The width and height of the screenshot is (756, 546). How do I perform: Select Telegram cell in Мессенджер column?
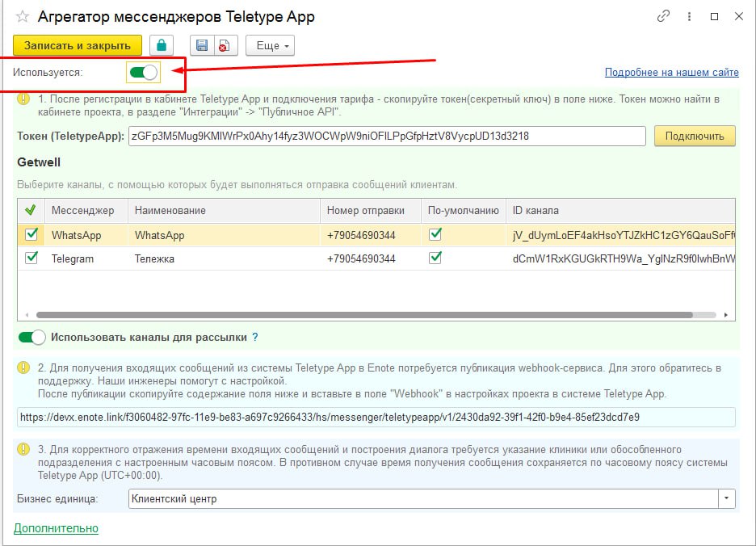coord(86,258)
